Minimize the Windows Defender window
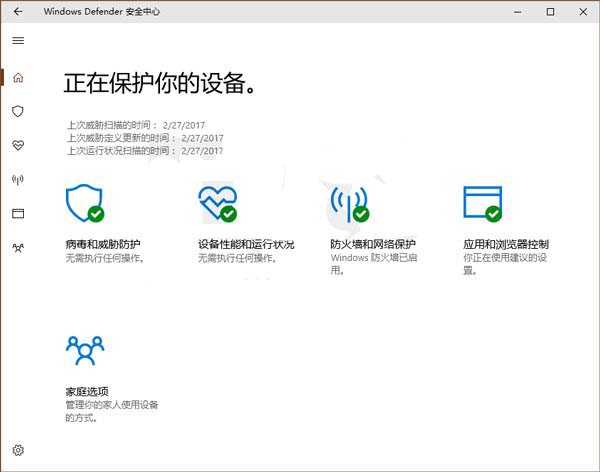 point(518,12)
